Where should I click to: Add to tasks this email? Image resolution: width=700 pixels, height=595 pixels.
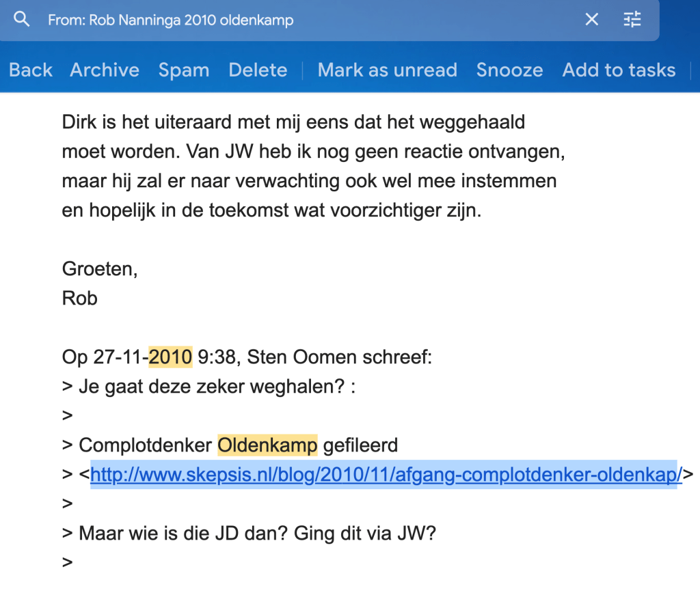tap(619, 70)
